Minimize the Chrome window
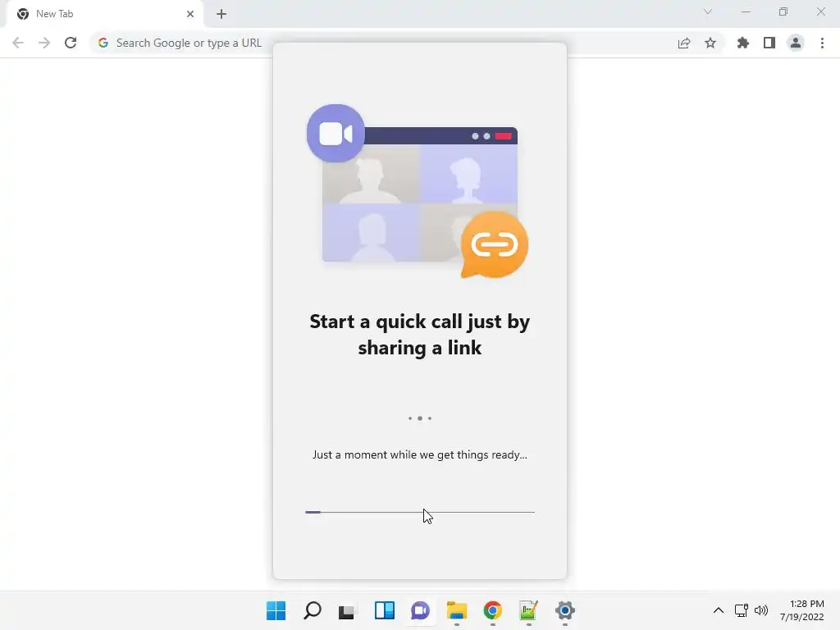This screenshot has width=840, height=630. click(745, 11)
